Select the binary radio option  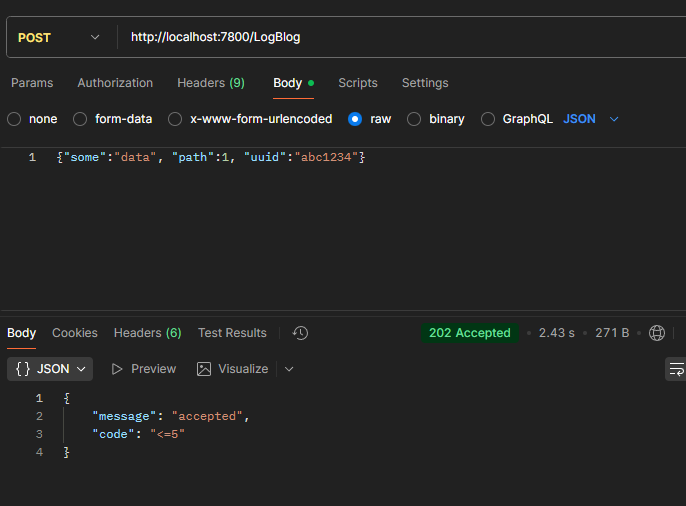[414, 119]
